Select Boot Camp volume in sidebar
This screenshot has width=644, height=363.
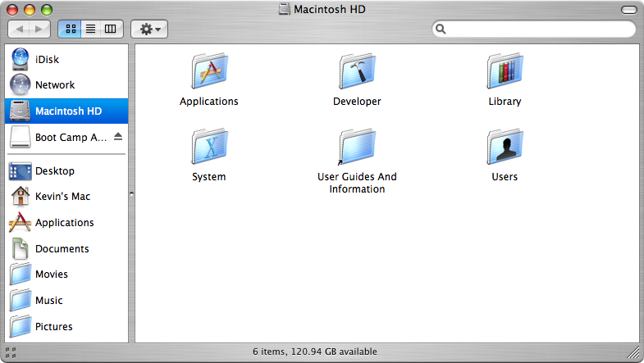click(66, 137)
